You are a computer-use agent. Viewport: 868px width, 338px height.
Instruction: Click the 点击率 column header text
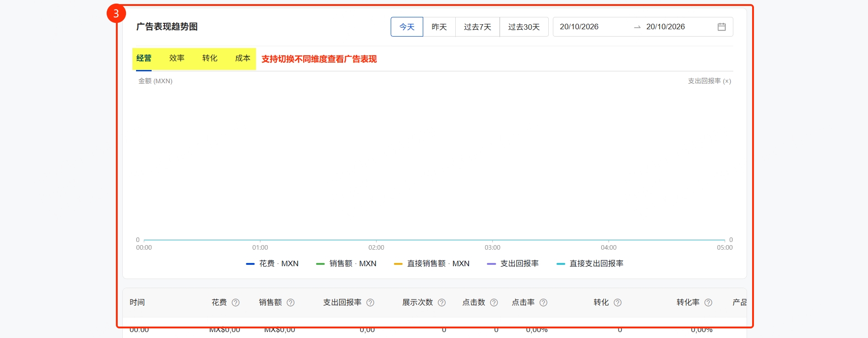[x=523, y=302]
